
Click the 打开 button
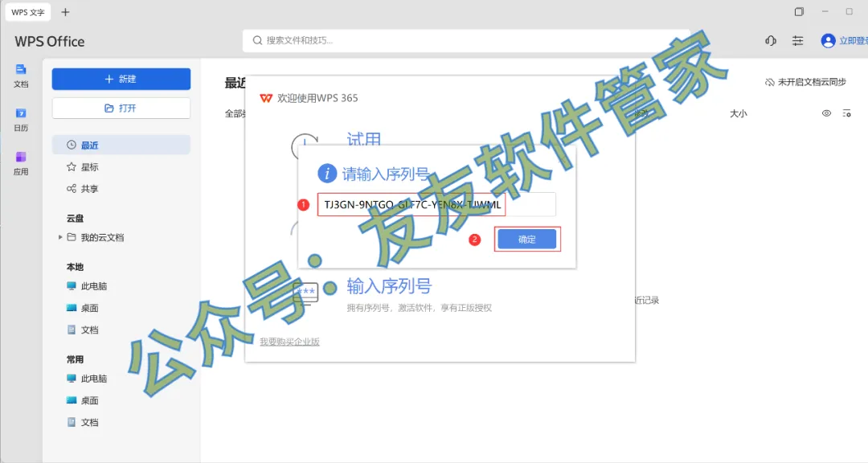(121, 108)
